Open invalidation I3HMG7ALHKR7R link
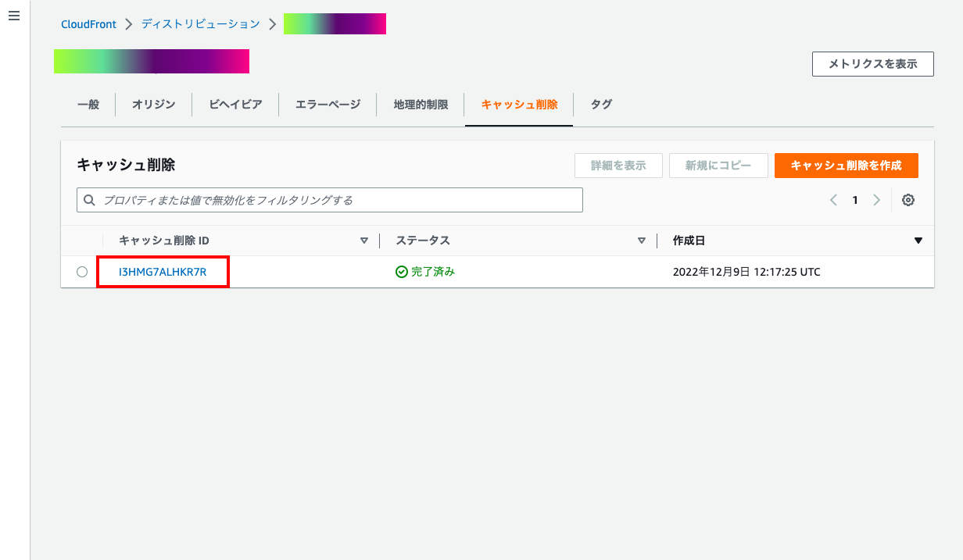 pos(163,272)
